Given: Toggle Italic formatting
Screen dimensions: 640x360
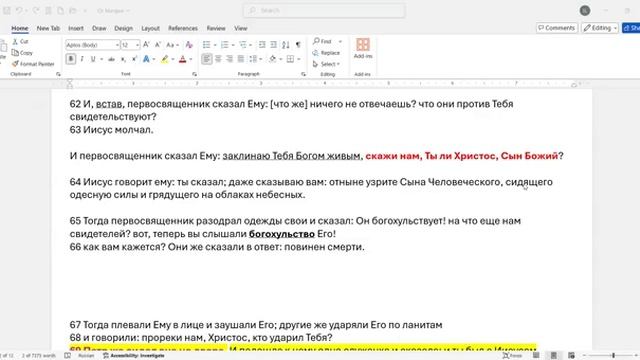Looking at the screenshot, I should (82, 59).
